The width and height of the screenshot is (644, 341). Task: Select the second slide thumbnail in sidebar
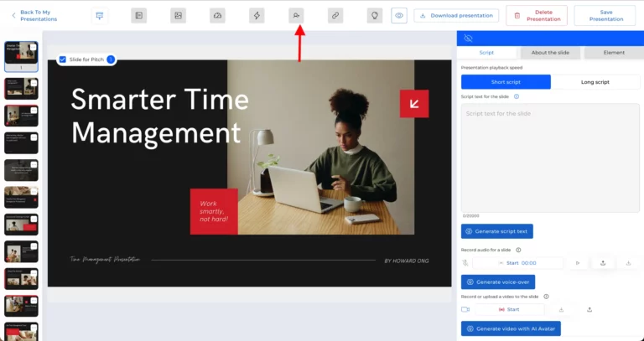coord(21,88)
